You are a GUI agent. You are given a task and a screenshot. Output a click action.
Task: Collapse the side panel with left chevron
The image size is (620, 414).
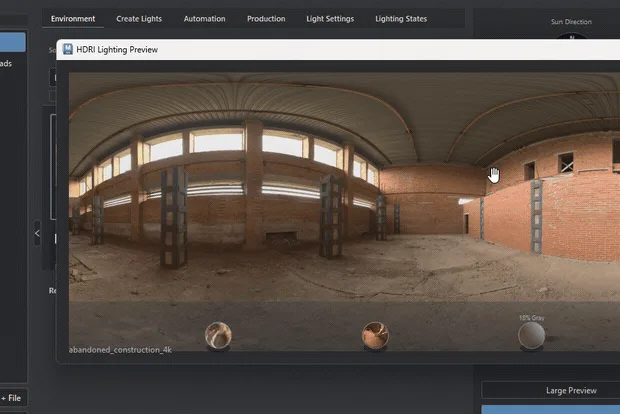(37, 233)
